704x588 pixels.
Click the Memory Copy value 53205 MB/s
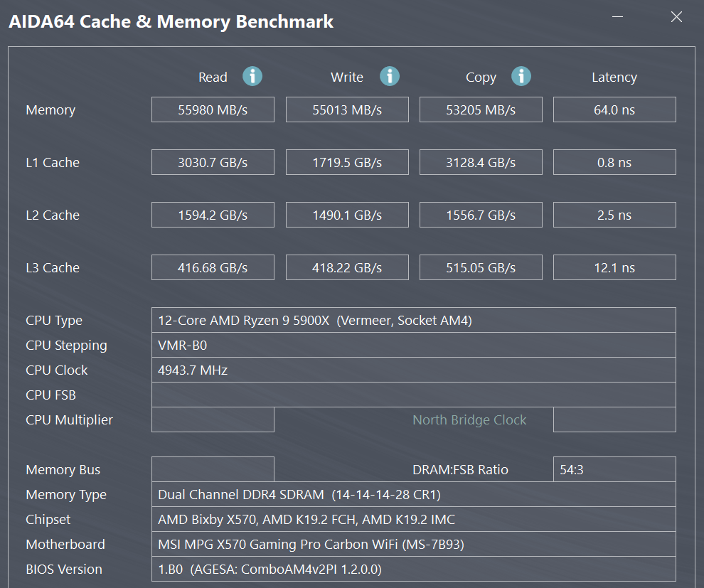click(x=481, y=110)
